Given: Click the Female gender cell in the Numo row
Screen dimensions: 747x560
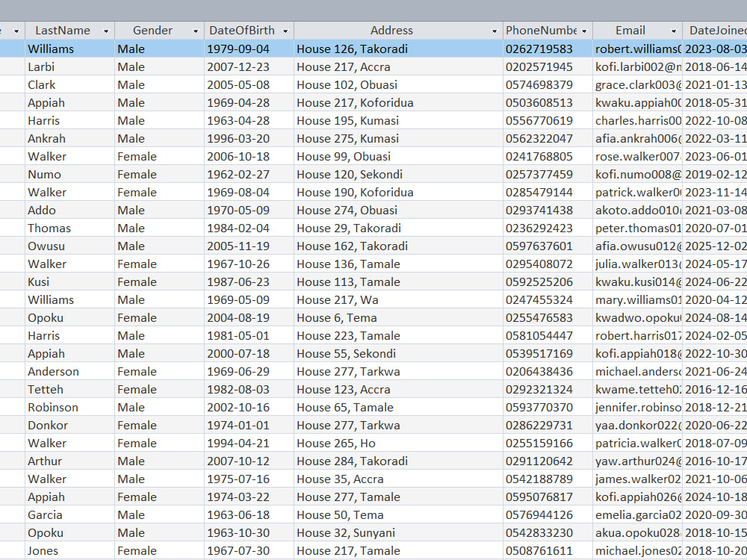Looking at the screenshot, I should click(x=159, y=174).
